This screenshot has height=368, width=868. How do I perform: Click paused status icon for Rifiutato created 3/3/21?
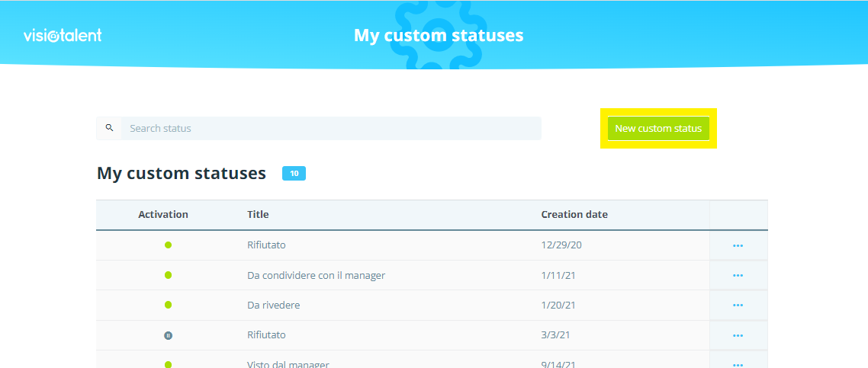tap(168, 335)
